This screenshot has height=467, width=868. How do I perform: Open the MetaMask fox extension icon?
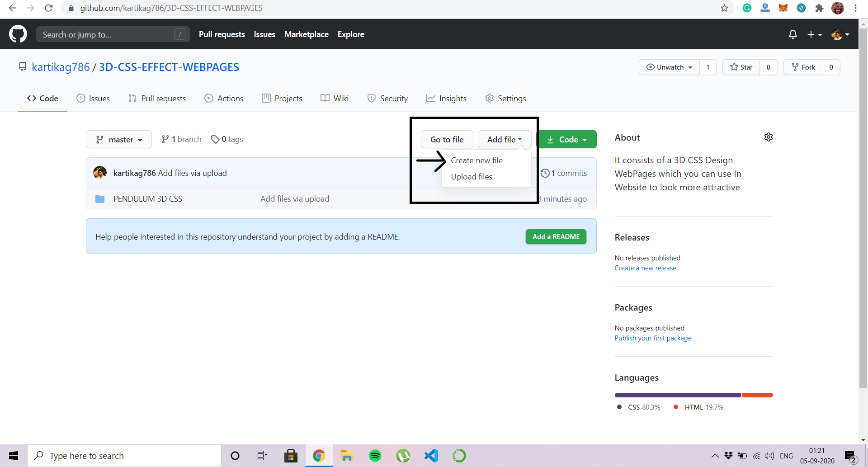[783, 8]
